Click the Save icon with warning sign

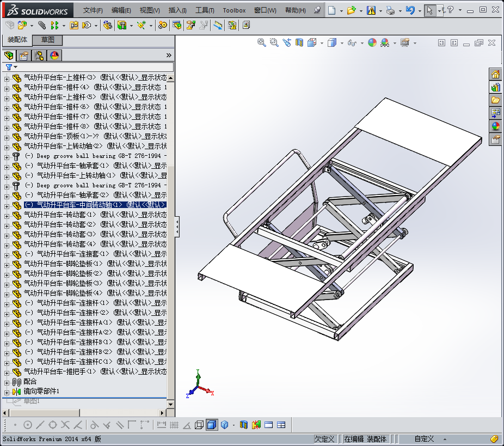[x=371, y=10]
